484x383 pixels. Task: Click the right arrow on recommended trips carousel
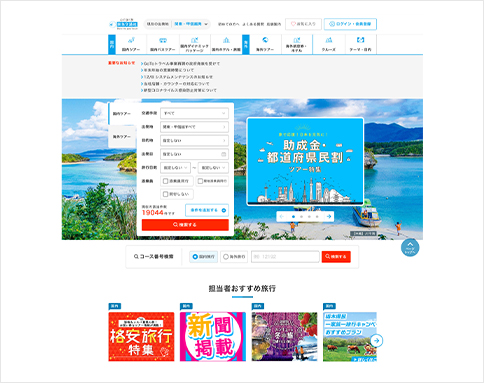(x=377, y=340)
